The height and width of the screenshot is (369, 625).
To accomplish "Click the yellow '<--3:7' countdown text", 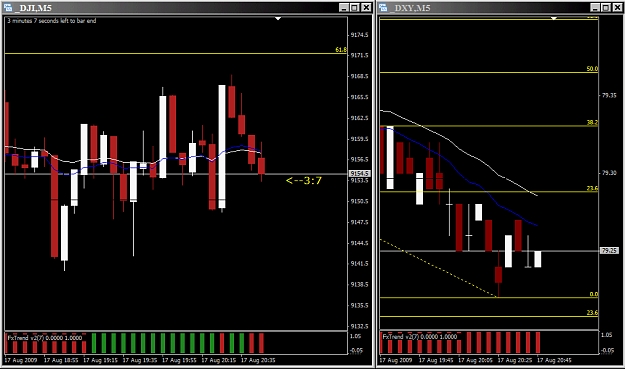I will pyautogui.click(x=304, y=181).
